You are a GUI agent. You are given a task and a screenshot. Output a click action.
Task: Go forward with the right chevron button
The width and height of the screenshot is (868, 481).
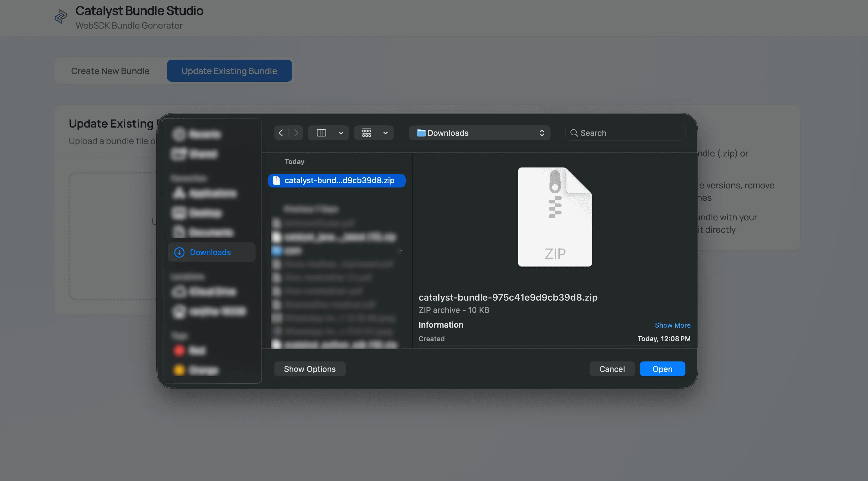[x=296, y=133]
